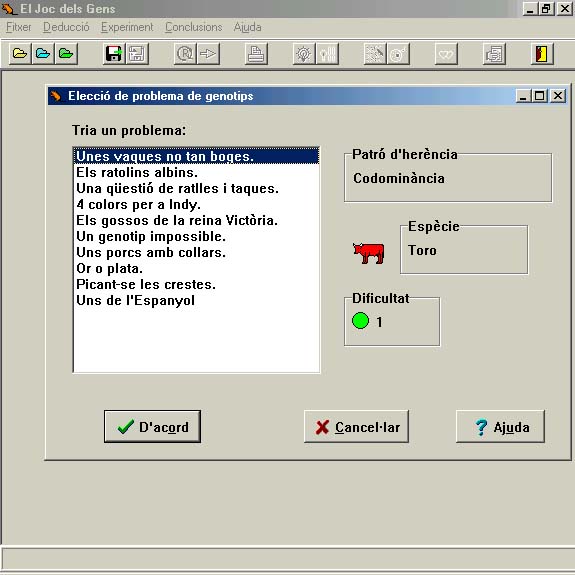Image resolution: width=575 pixels, height=575 pixels.
Task: Click the green open folder icon
Action: coord(66,54)
